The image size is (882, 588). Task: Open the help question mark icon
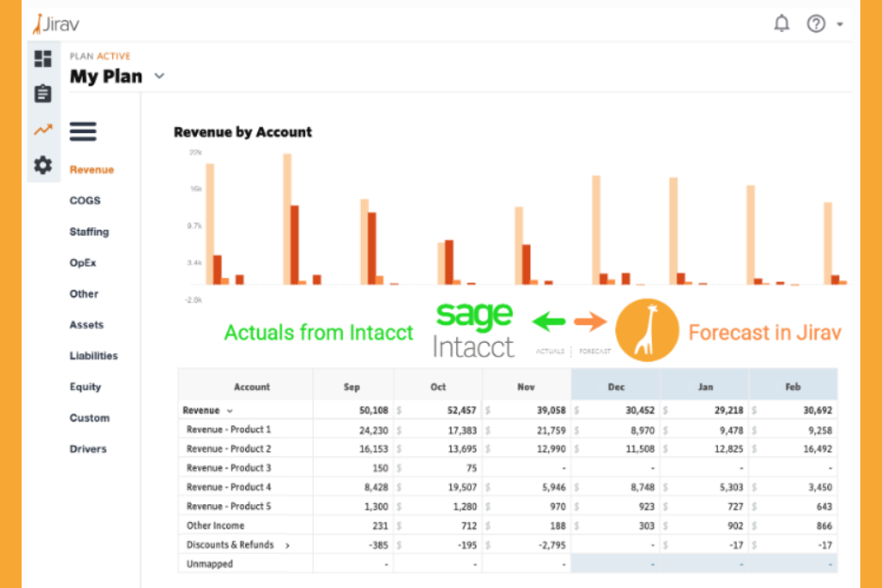[816, 24]
